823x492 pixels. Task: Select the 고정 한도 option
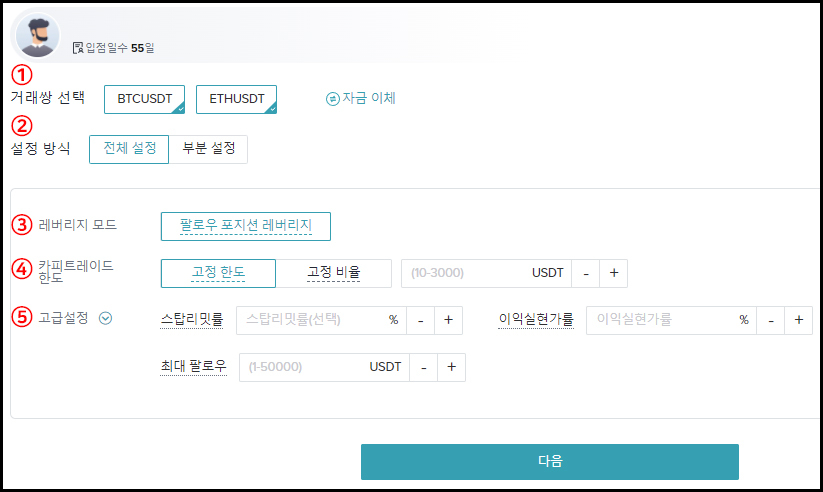point(218,273)
